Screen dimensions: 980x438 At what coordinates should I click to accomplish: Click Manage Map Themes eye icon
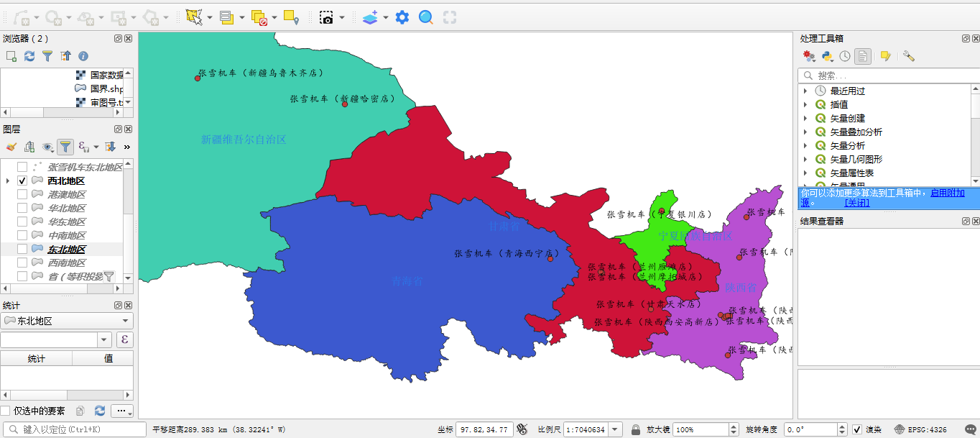47,147
